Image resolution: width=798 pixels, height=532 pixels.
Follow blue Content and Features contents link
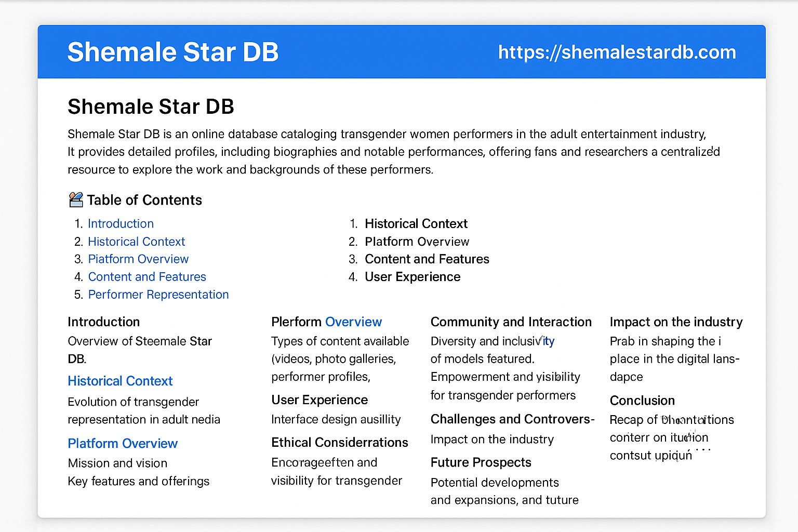[x=147, y=277]
